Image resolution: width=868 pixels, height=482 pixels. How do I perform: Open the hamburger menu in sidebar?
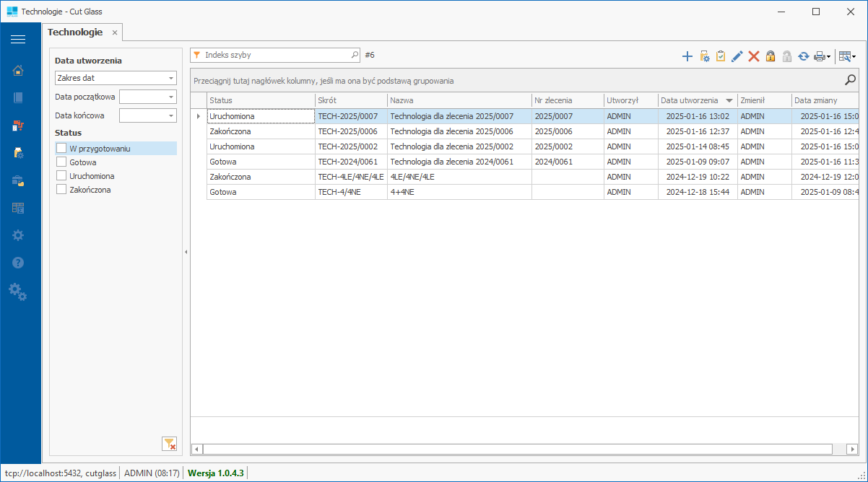18,39
